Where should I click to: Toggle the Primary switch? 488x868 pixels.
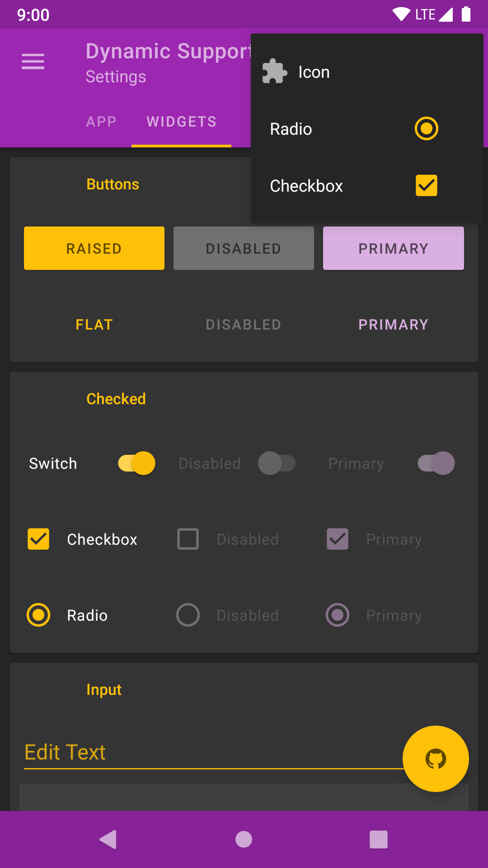[436, 463]
